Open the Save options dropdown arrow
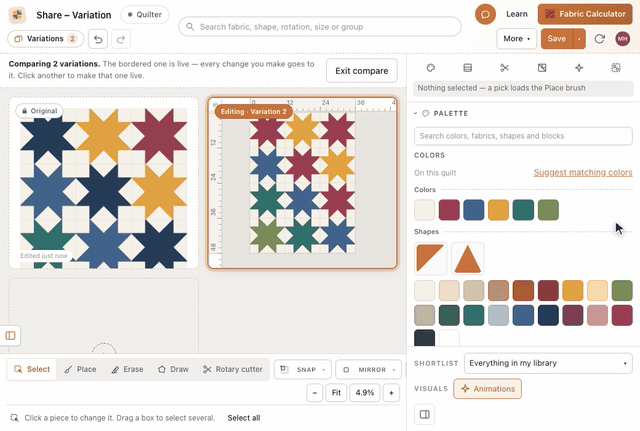 [x=579, y=39]
